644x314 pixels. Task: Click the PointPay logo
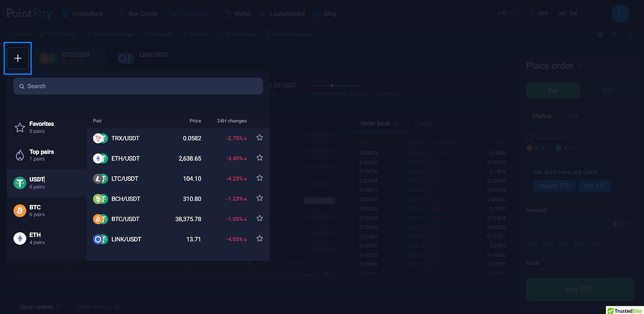click(29, 13)
